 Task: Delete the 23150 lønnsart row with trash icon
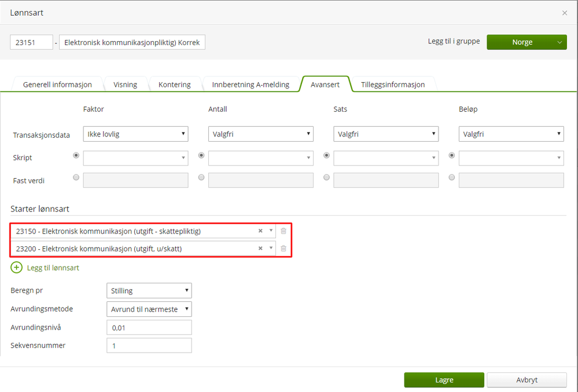coord(284,231)
